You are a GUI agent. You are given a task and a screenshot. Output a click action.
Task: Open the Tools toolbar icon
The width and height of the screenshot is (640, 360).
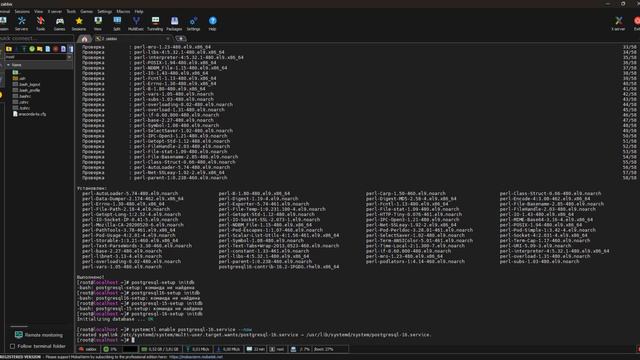40,24
